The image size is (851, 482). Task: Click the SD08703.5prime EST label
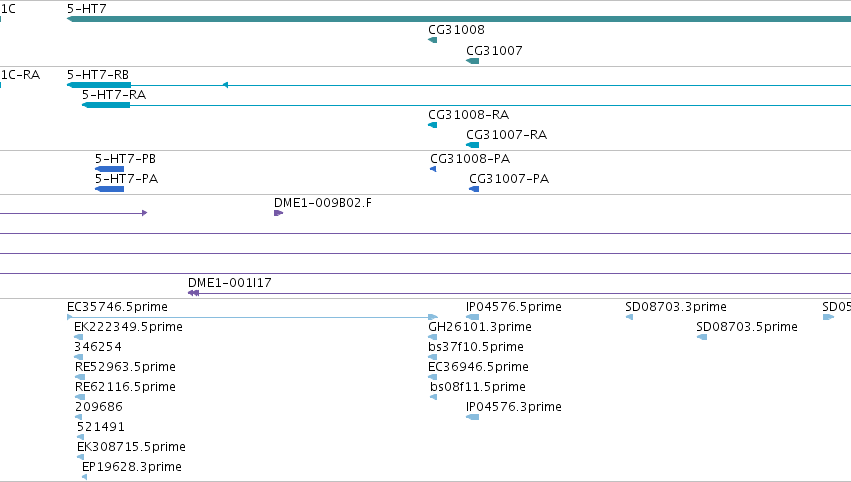[747, 327]
